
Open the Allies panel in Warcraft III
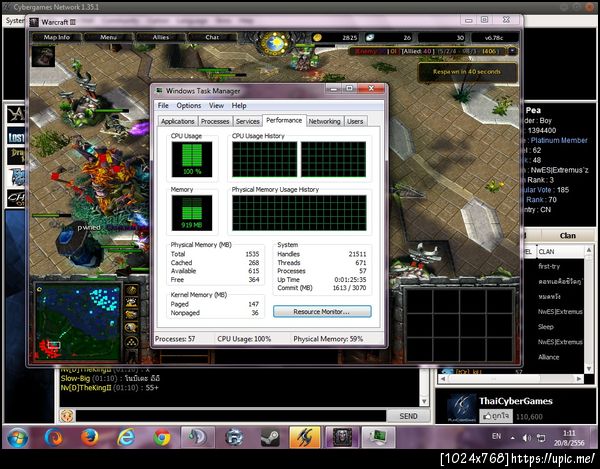[161, 37]
